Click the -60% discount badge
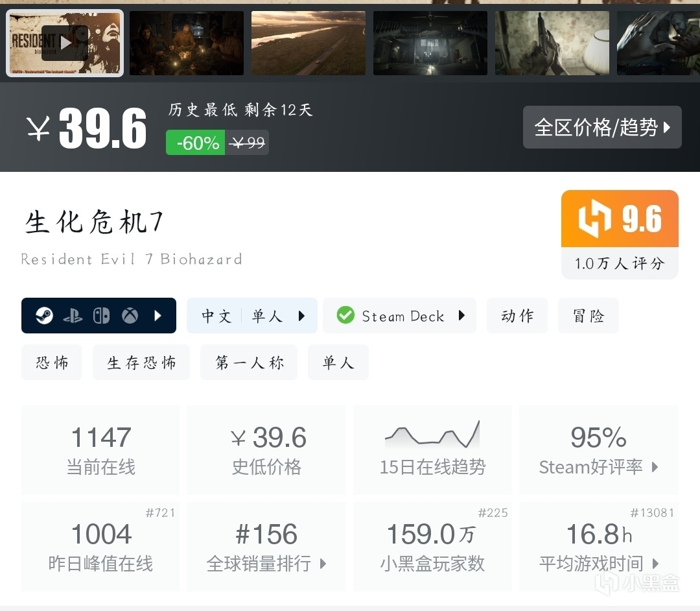 [196, 143]
